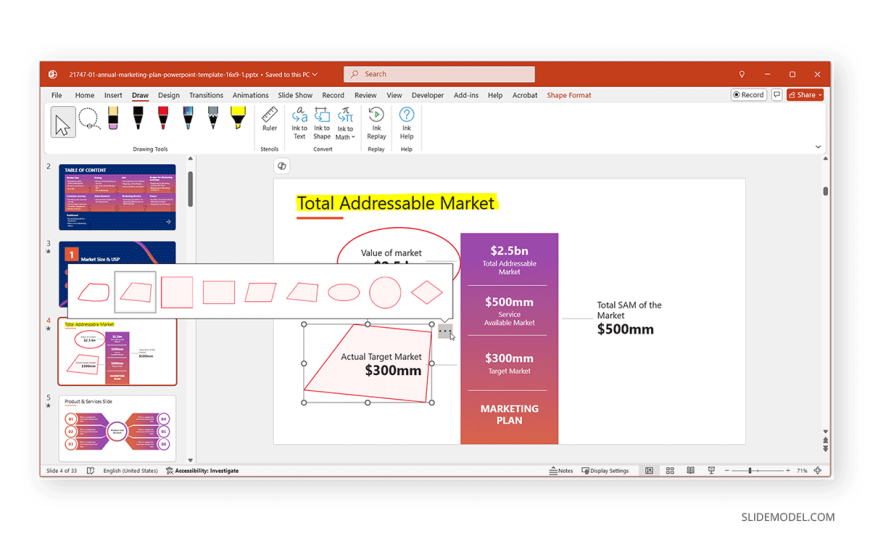Image resolution: width=870 pixels, height=539 pixels.
Task: Choose the Lasso Select tool
Action: coord(89,119)
